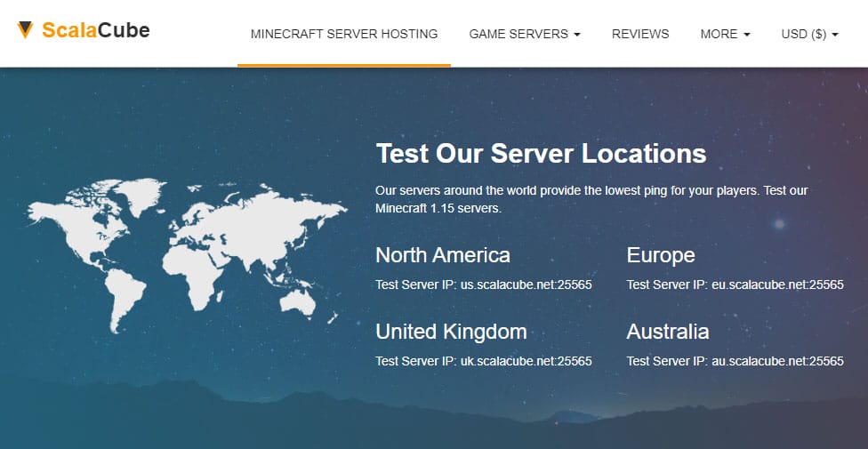Open the Minecraft Server Hosting tab

coord(344,34)
